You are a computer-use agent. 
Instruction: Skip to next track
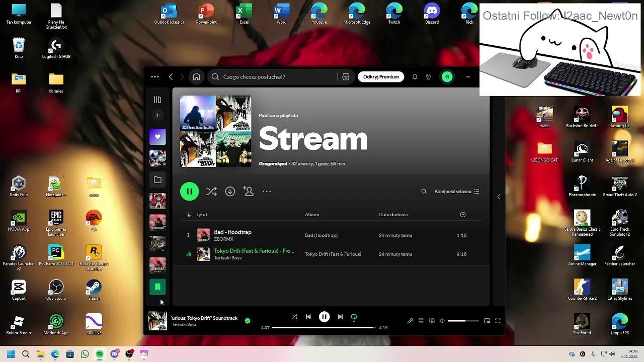pos(340,317)
